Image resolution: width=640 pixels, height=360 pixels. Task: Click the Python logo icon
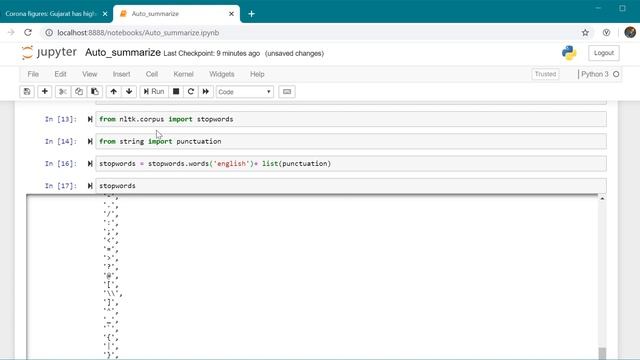point(569,53)
